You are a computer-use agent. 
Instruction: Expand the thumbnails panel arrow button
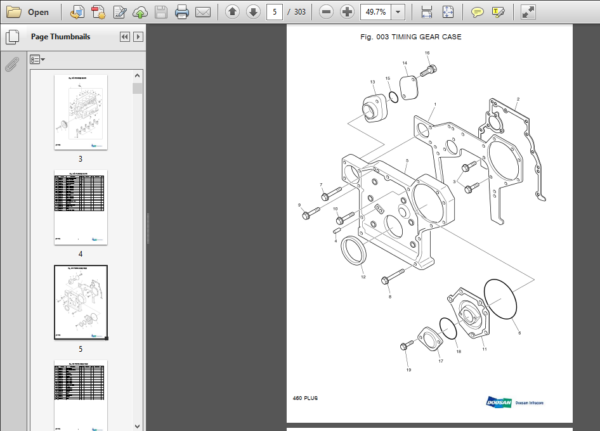[138, 37]
